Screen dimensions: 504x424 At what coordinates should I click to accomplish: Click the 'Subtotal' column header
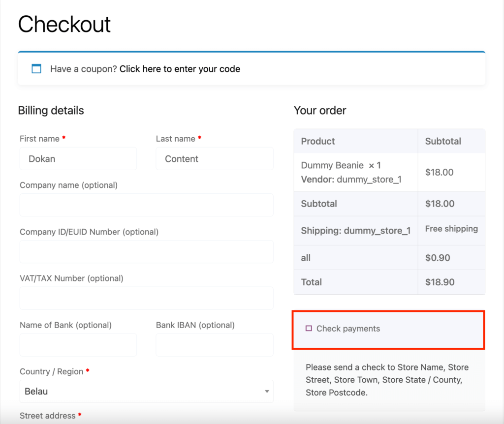443,141
